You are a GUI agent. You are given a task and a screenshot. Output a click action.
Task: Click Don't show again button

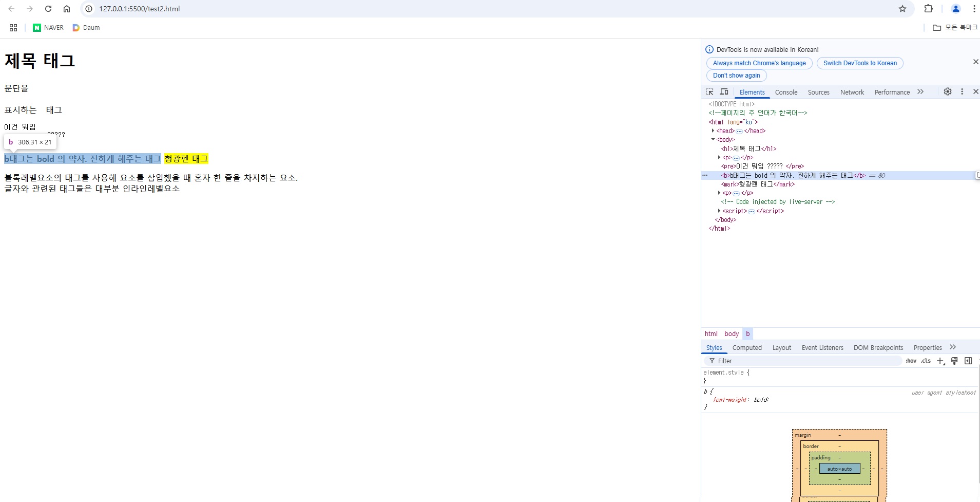coord(736,76)
